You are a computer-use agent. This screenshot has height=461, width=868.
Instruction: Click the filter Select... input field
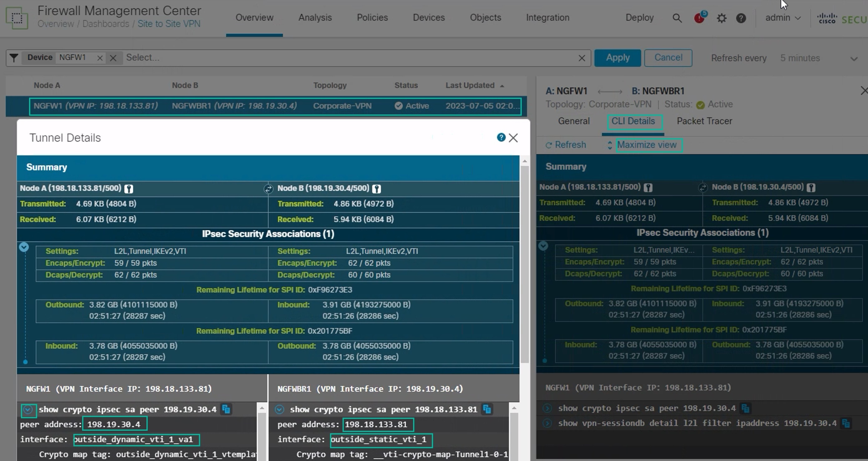coord(350,58)
